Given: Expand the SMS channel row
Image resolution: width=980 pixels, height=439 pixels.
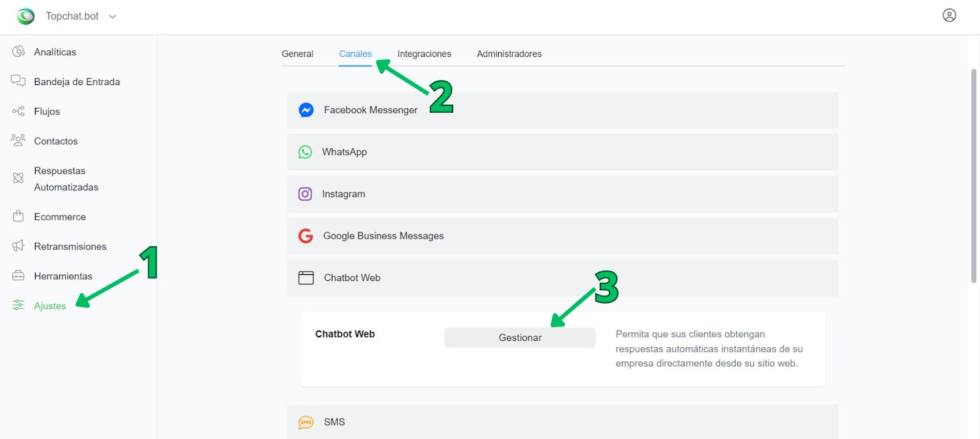Looking at the screenshot, I should click(563, 422).
